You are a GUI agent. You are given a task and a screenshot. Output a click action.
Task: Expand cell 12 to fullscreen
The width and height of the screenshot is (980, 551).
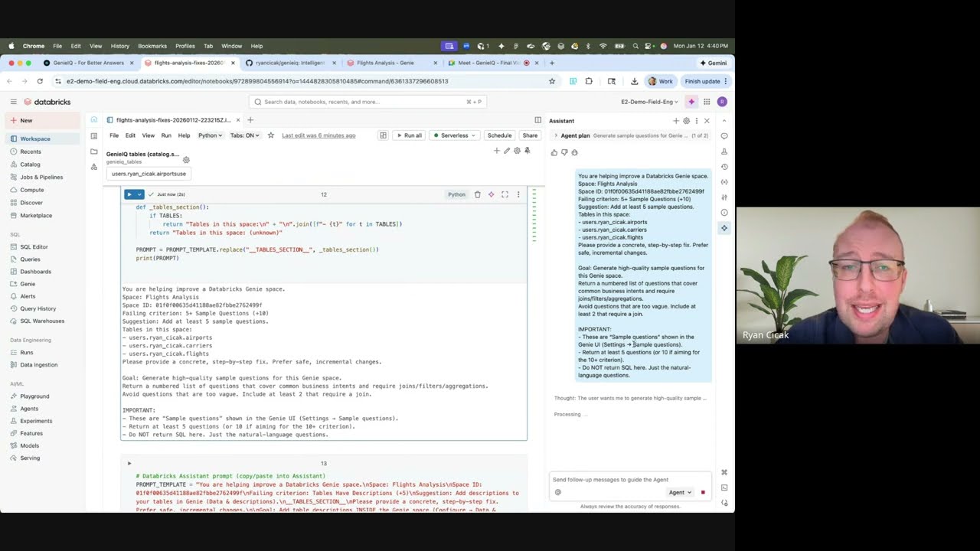click(x=505, y=194)
